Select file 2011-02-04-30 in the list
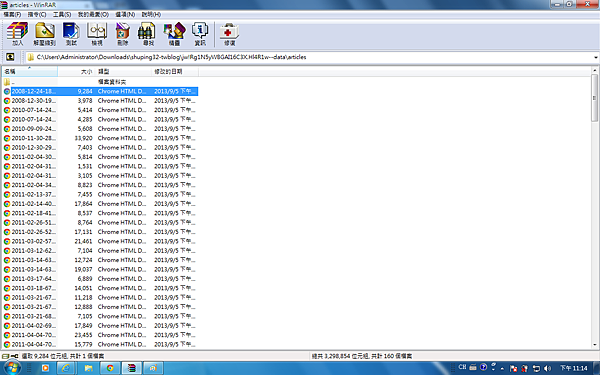600x375 pixels. tap(100, 157)
